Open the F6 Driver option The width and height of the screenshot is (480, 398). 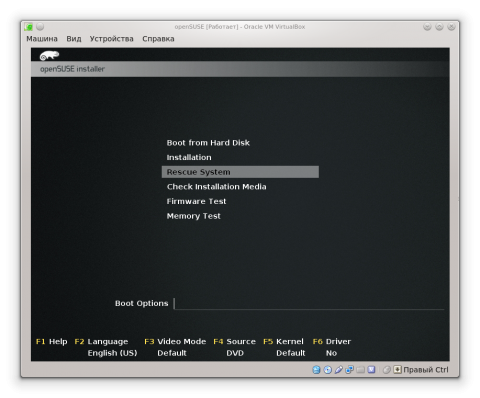pyautogui.click(x=332, y=342)
